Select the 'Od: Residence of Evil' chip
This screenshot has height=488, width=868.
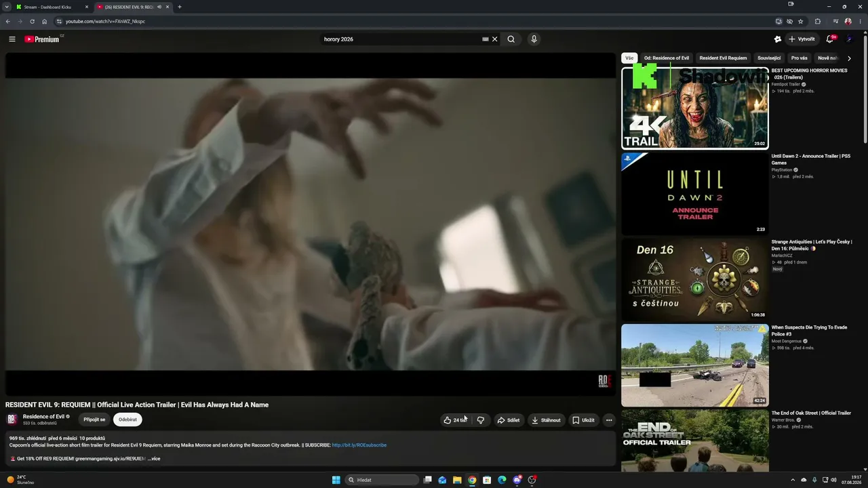[x=667, y=58]
